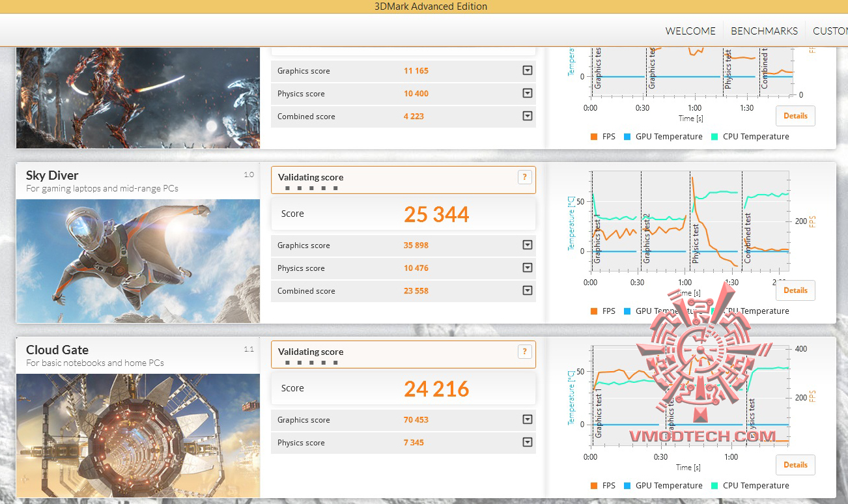Click the green CPU Temperature swatch in top chart legend
Screen dimensions: 848x504
pos(714,137)
